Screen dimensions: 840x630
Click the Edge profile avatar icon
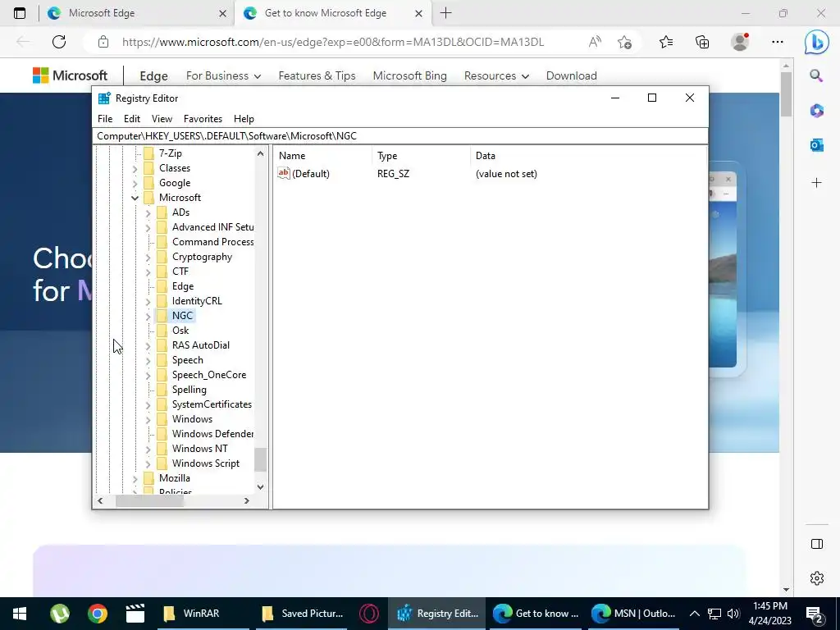(x=740, y=42)
